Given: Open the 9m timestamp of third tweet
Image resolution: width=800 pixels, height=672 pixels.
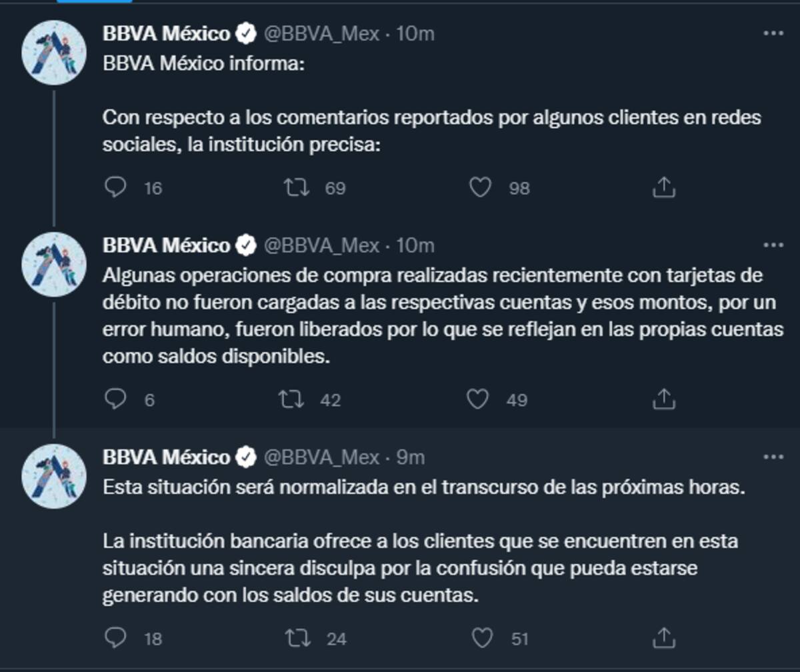Looking at the screenshot, I should (411, 458).
